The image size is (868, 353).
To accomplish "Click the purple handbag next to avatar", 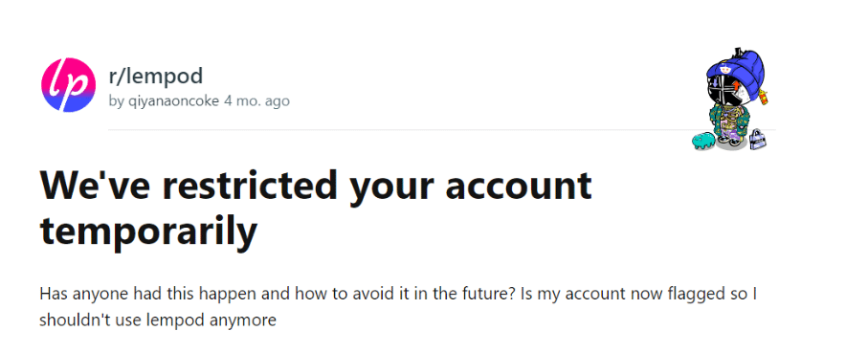I will click(x=757, y=140).
